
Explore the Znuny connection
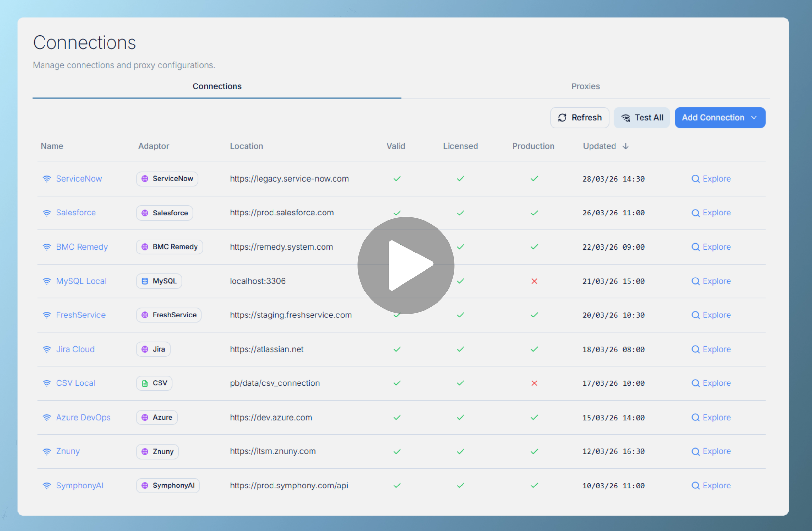click(x=711, y=451)
